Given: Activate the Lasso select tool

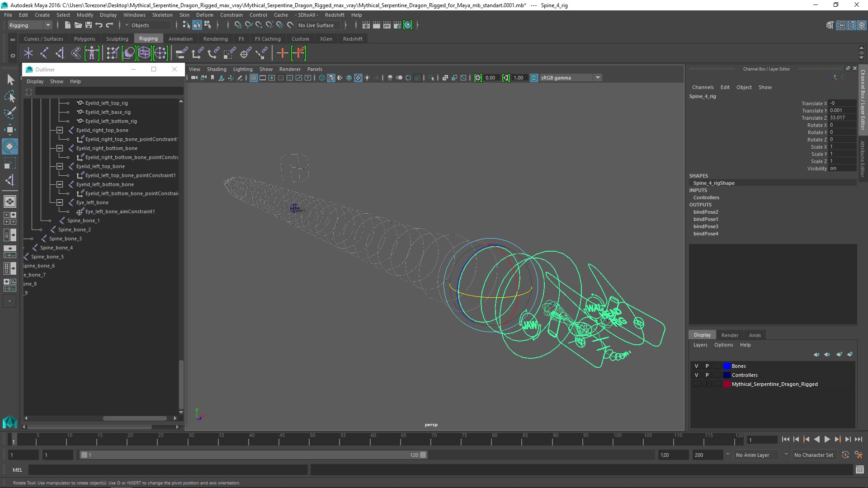Looking at the screenshot, I should coord(9,96).
